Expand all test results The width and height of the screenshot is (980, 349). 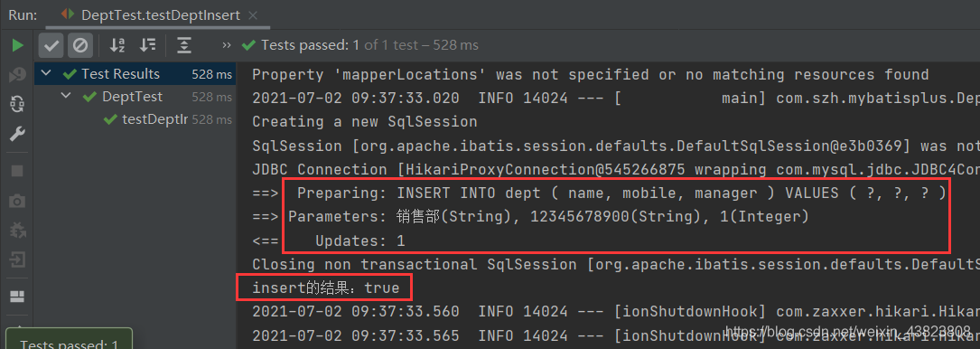183,45
